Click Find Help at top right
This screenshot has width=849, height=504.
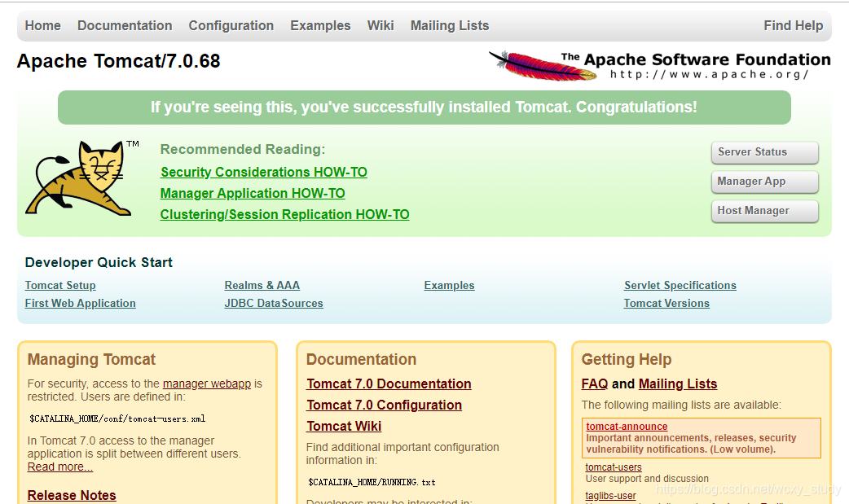coord(794,25)
